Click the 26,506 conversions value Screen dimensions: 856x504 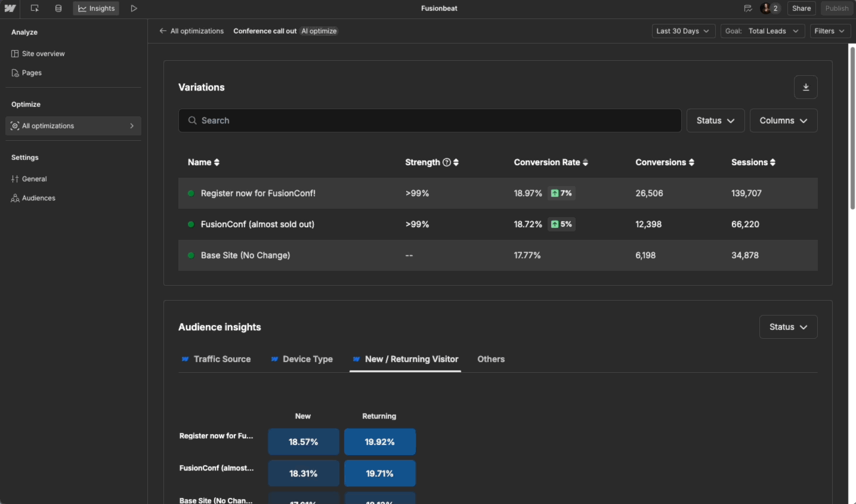(649, 193)
